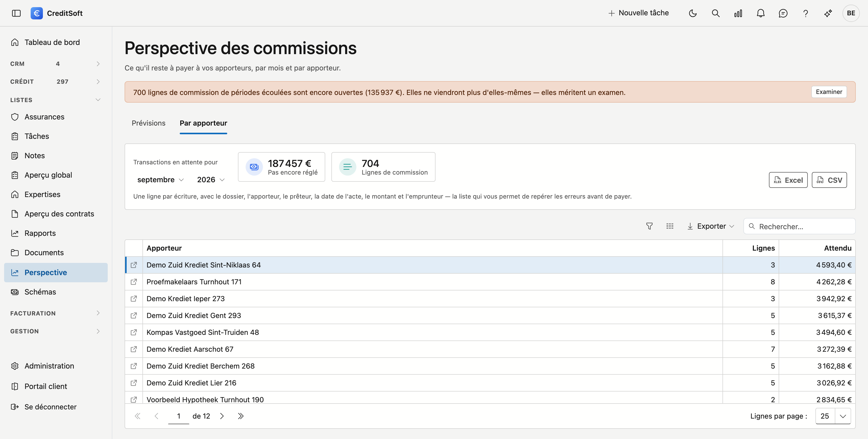Open the search magnifier in top bar
Screen dimensions: 868x439
pos(715,13)
